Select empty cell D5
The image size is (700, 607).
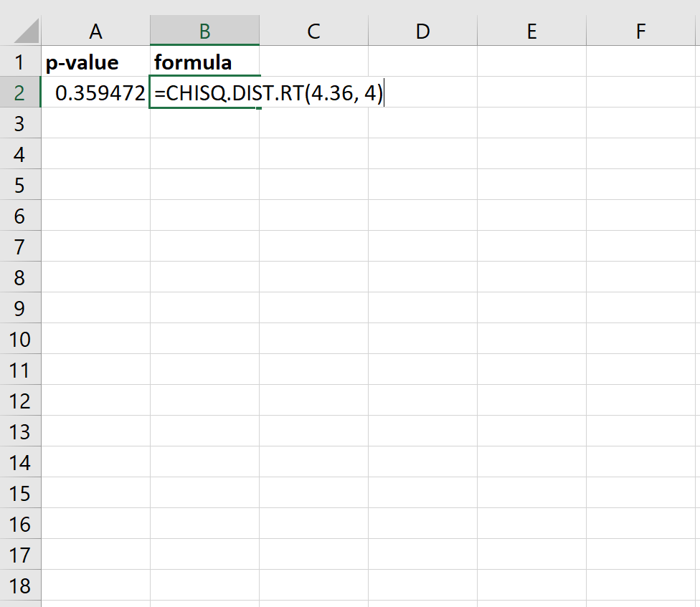click(422, 185)
